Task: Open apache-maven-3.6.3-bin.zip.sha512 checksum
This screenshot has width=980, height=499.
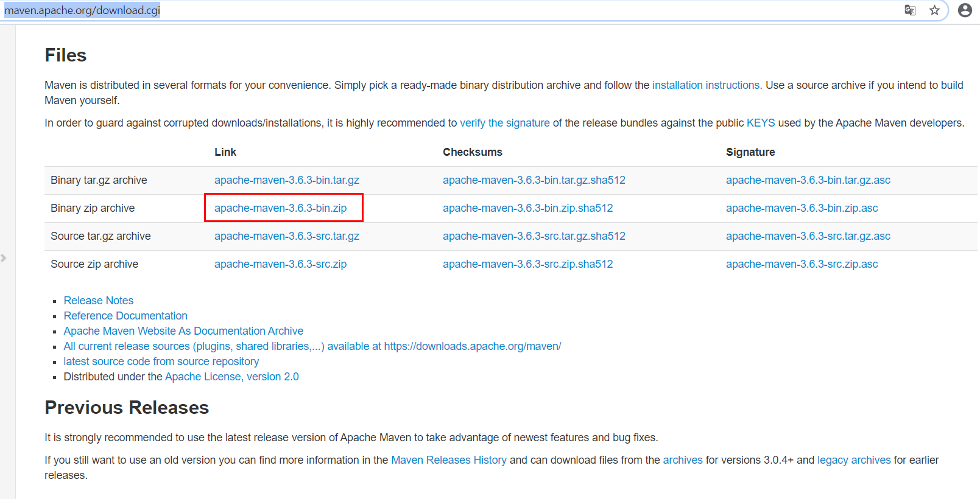Action: (528, 208)
